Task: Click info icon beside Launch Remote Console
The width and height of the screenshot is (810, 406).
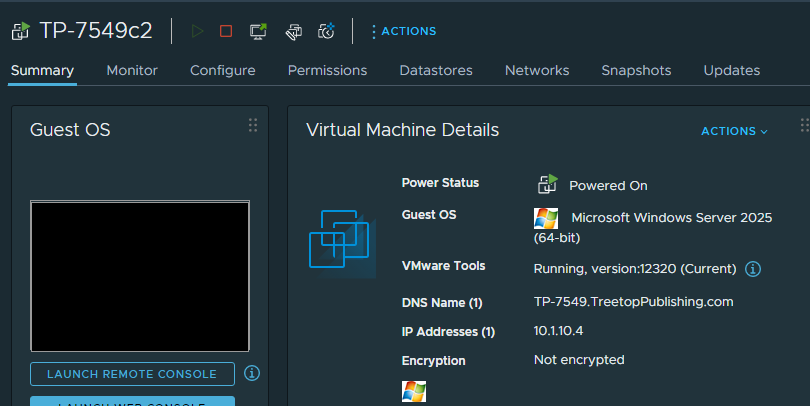Action: (252, 373)
